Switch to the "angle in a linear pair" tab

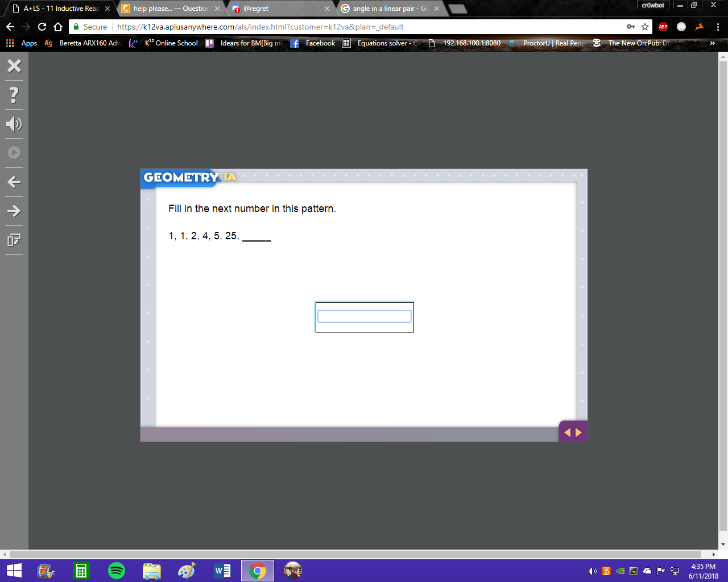click(x=390, y=9)
